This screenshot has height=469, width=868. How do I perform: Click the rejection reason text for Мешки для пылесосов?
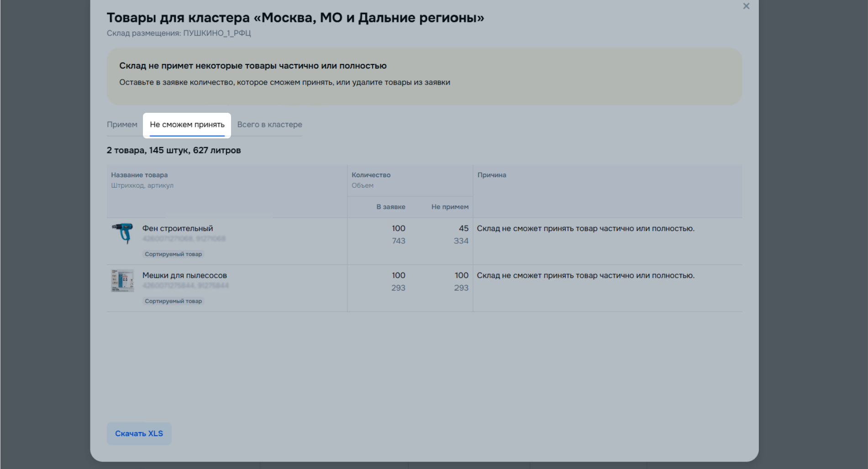pos(585,275)
